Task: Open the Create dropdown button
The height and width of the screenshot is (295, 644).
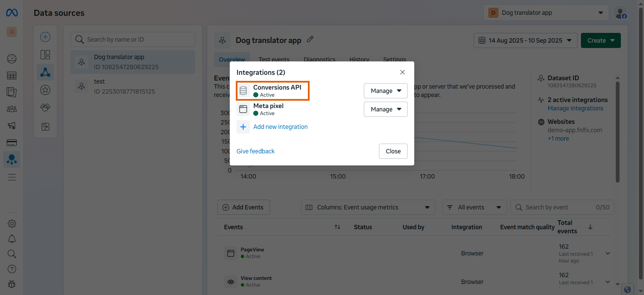Action: [601, 40]
